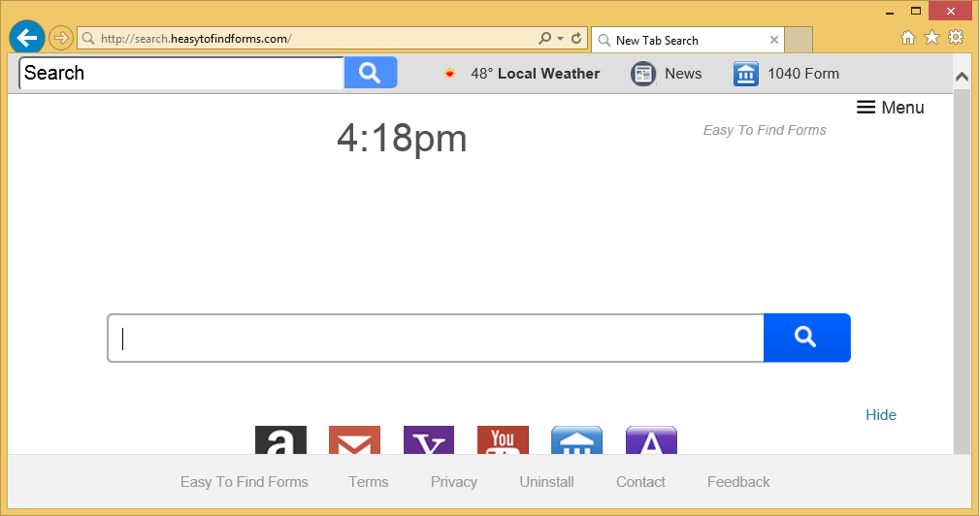
Task: Check 48° Local Weather in toolbar
Action: pyautogui.click(x=522, y=74)
